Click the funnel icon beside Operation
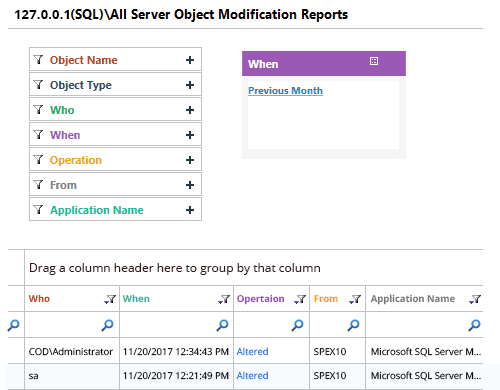Viewport: 500px width, 390px height. [39, 160]
